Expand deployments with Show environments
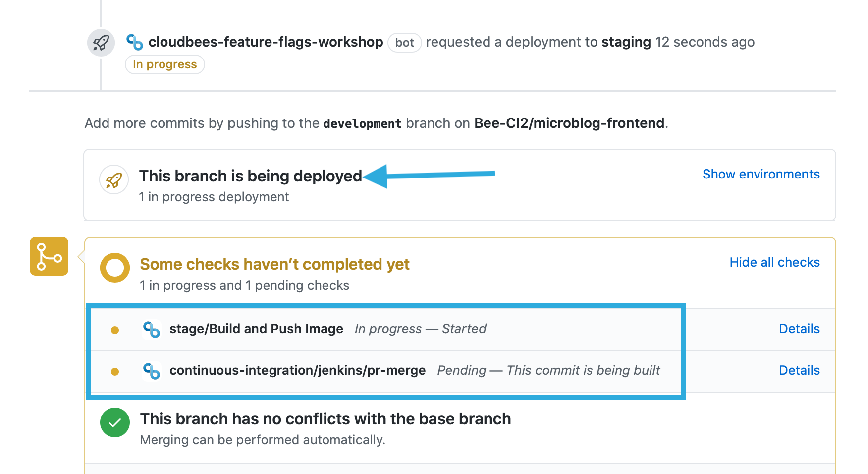This screenshot has height=474, width=868. point(761,174)
